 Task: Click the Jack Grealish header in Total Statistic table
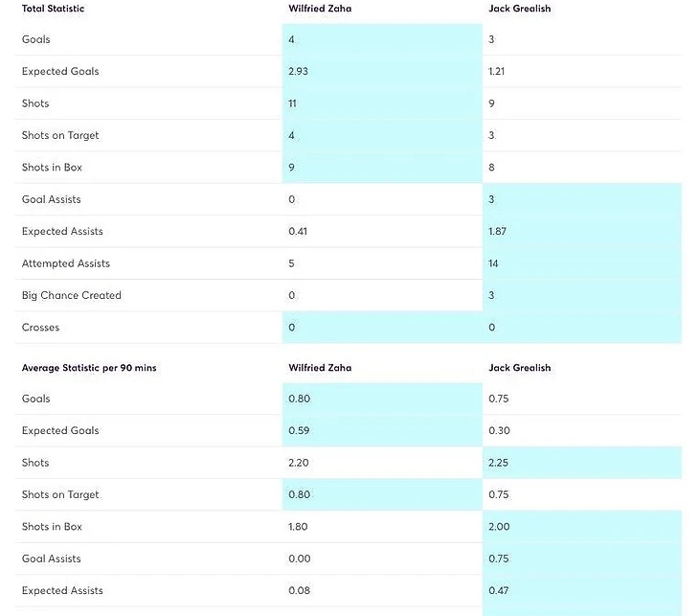(519, 9)
